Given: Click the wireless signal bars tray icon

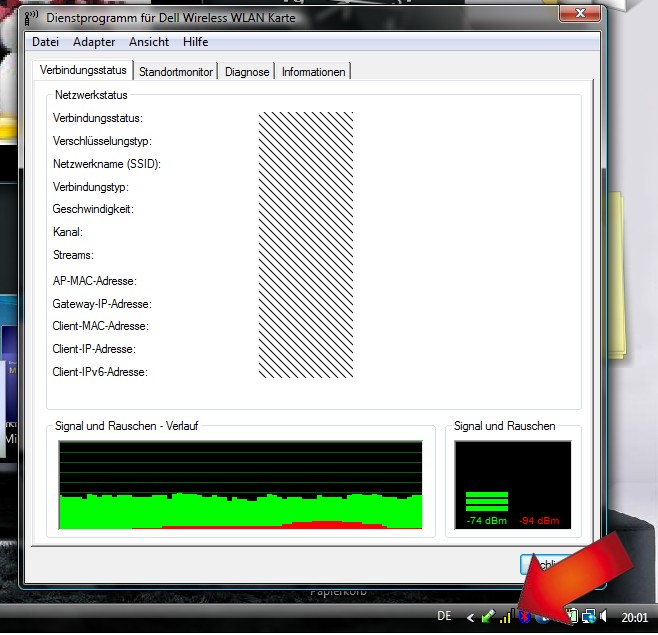Looking at the screenshot, I should pyautogui.click(x=507, y=617).
